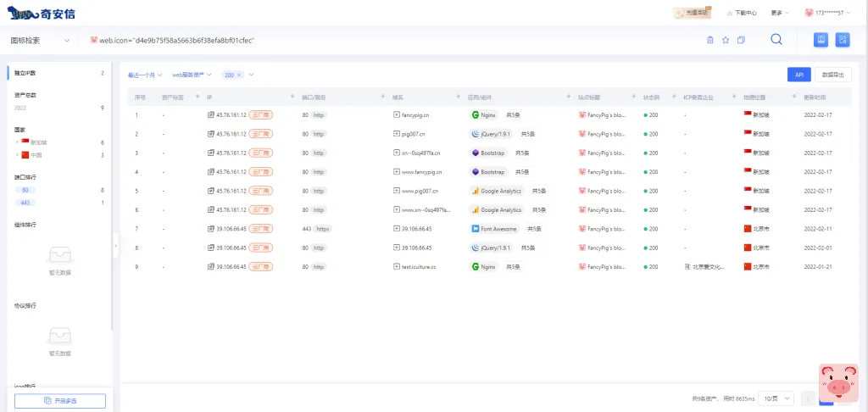Open 下载中心 in the top bar
Image resolution: width=868 pixels, height=412 pixels.
tap(741, 13)
